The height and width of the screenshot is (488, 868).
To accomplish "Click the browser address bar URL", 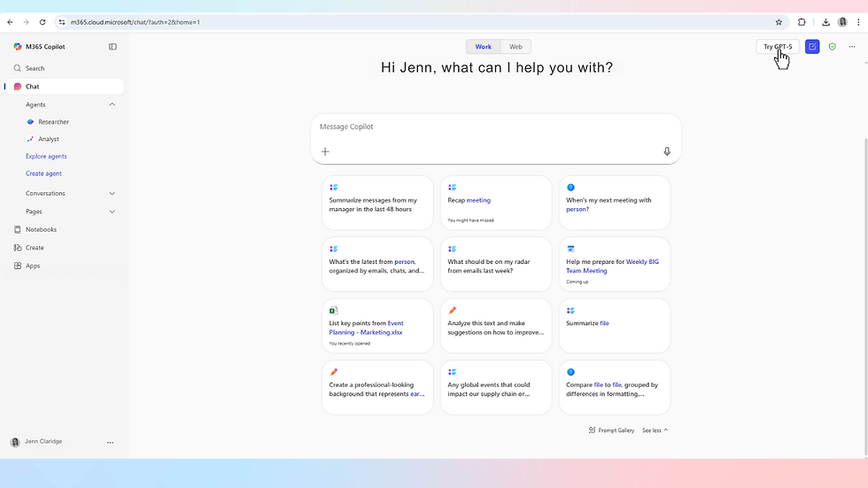I will click(135, 22).
